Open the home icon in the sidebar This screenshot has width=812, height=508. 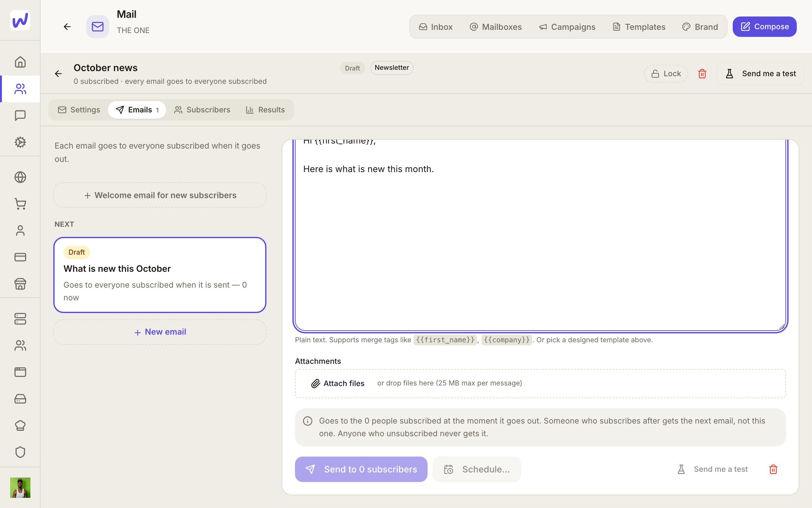point(20,62)
